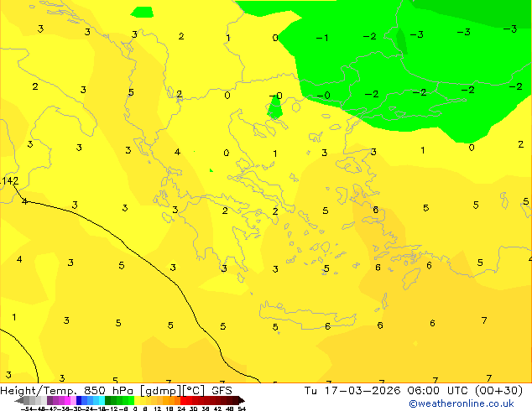Click the legend scale value '54'

pyautogui.click(x=242, y=408)
